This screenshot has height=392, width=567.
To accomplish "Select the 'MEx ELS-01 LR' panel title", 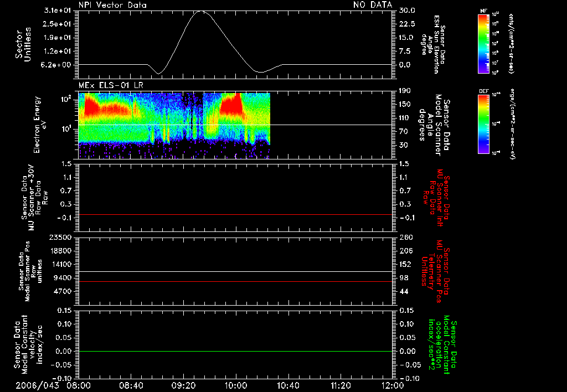I will pyautogui.click(x=111, y=85).
